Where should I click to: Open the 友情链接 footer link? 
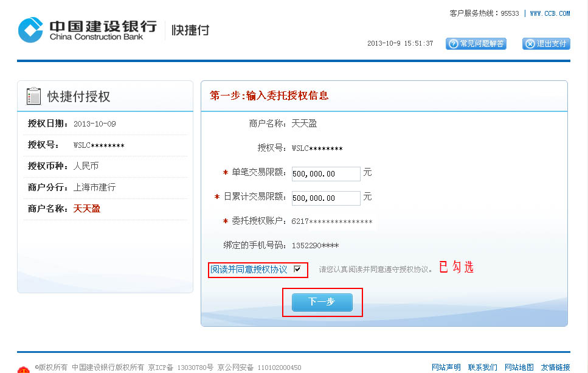pyautogui.click(x=555, y=368)
